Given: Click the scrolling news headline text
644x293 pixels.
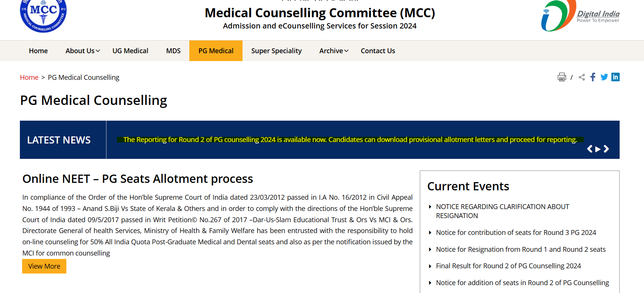Looking at the screenshot, I should point(350,140).
